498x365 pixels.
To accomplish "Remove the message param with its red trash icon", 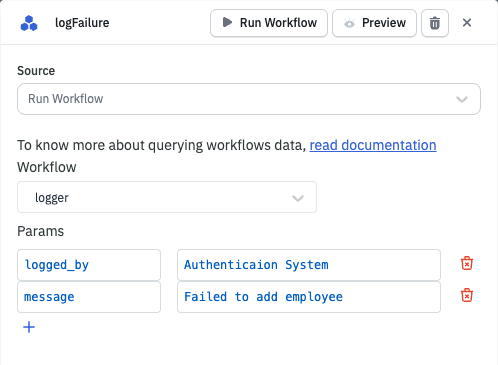I will 467,295.
